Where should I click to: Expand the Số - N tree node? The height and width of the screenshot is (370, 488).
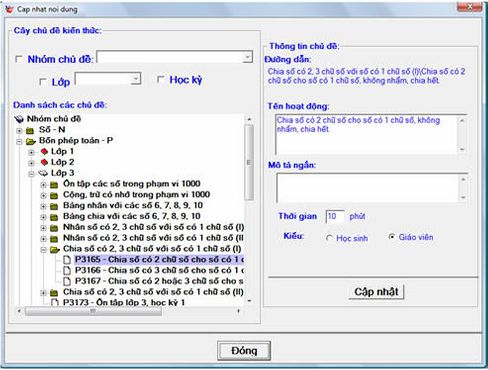[19, 131]
